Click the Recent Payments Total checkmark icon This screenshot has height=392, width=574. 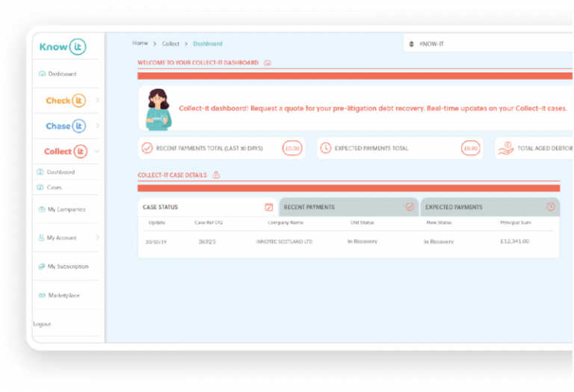[147, 148]
